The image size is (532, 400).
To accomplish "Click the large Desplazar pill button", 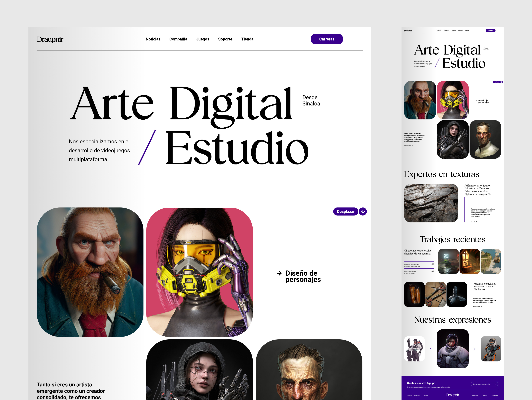I will [x=346, y=211].
